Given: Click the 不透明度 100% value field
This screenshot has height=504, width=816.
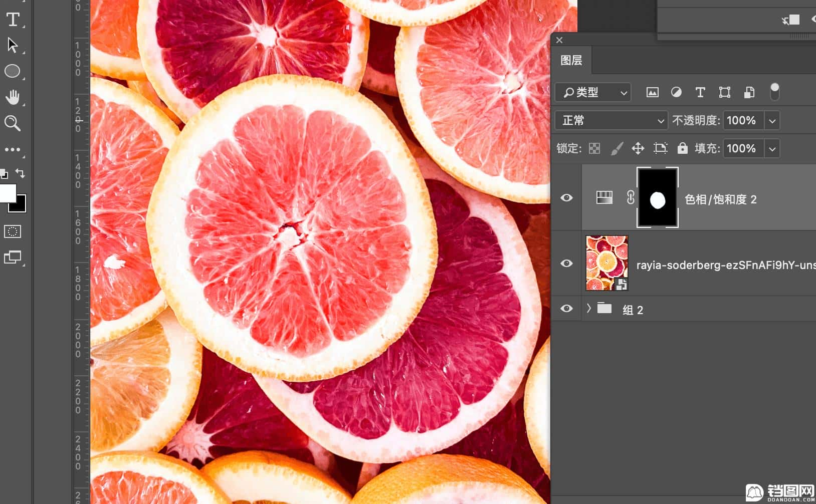Looking at the screenshot, I should [743, 120].
